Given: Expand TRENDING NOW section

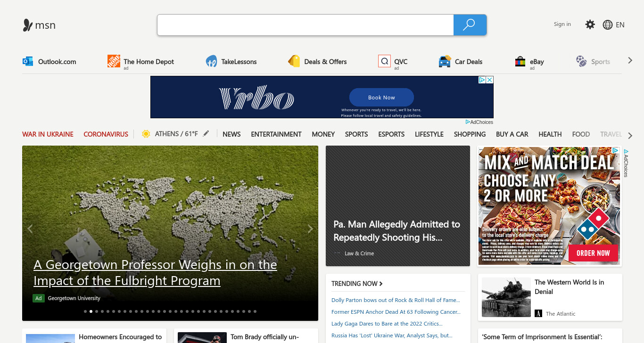Looking at the screenshot, I should point(357,284).
